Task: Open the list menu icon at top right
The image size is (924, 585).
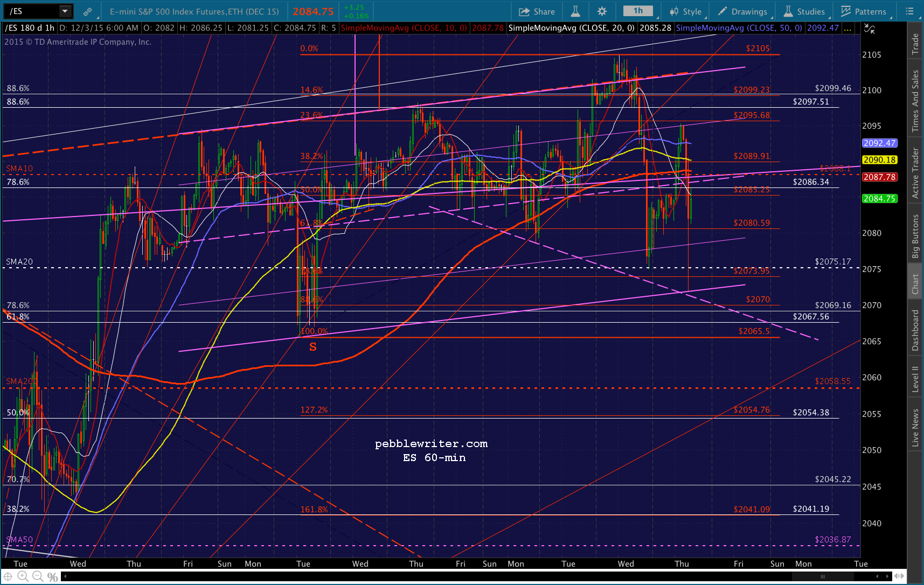Action: click(910, 11)
